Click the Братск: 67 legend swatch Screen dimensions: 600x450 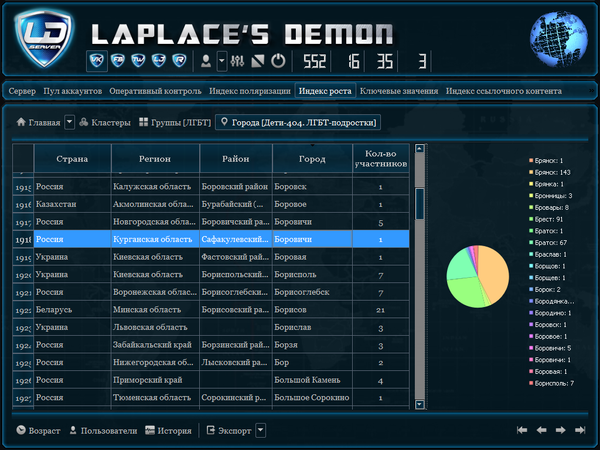click(531, 243)
